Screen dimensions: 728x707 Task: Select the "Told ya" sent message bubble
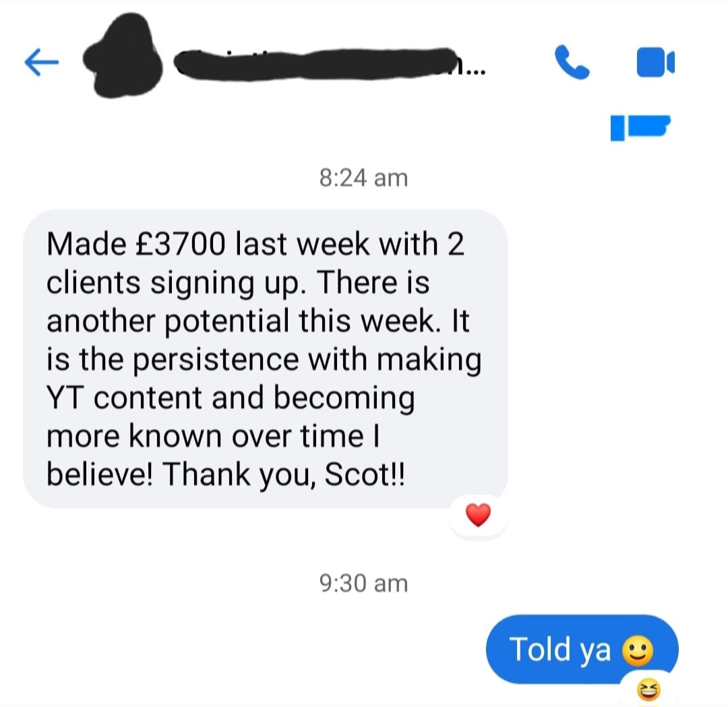[582, 648]
